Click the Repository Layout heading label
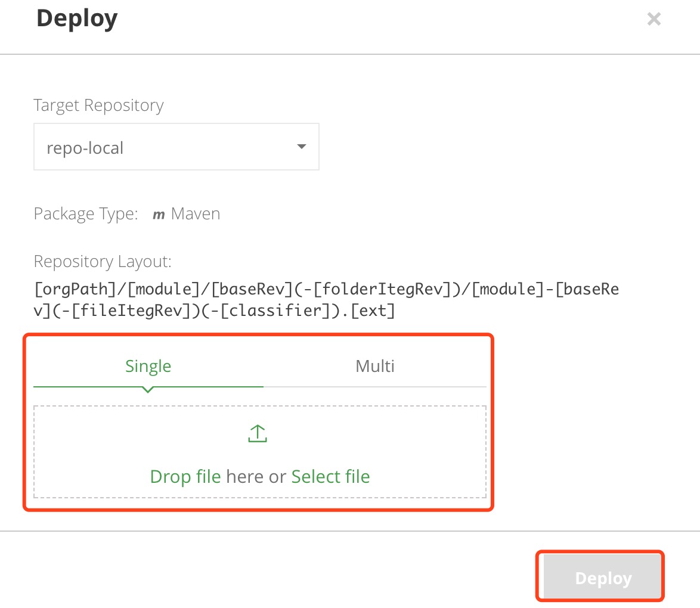This screenshot has width=700, height=608. click(x=103, y=262)
